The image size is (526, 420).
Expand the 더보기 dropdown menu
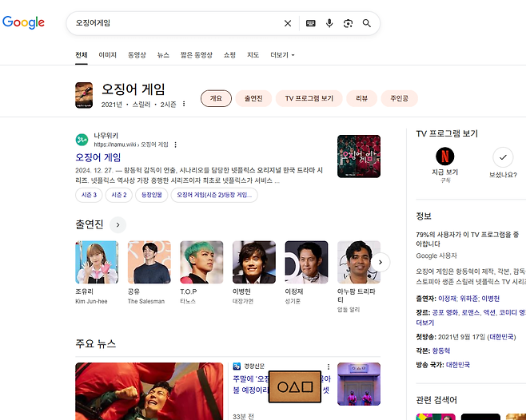[x=282, y=55]
